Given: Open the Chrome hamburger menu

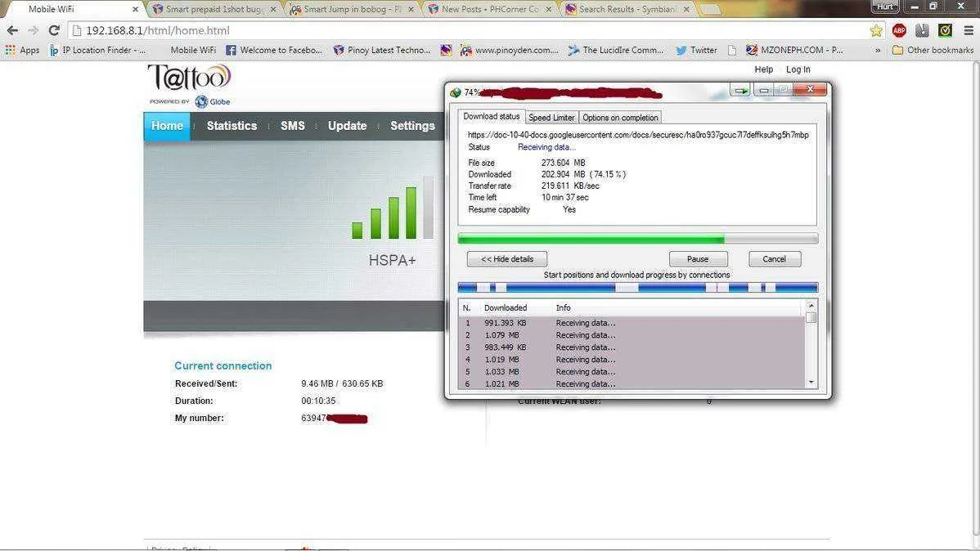Looking at the screenshot, I should point(968,30).
